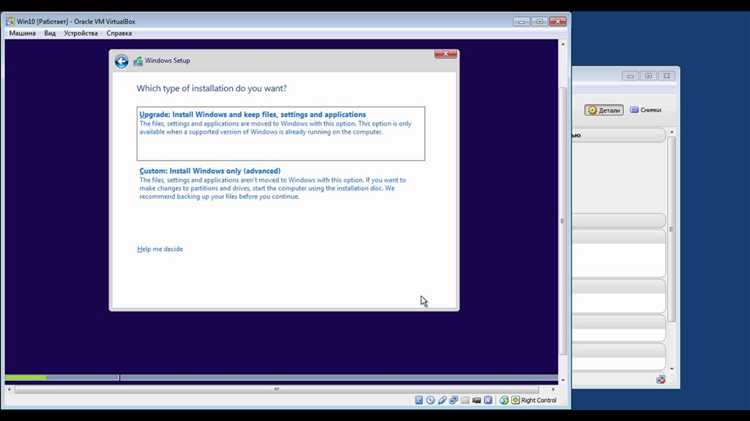750x421 pixels.
Task: Click the installation type question heading
Action: [x=211, y=89]
